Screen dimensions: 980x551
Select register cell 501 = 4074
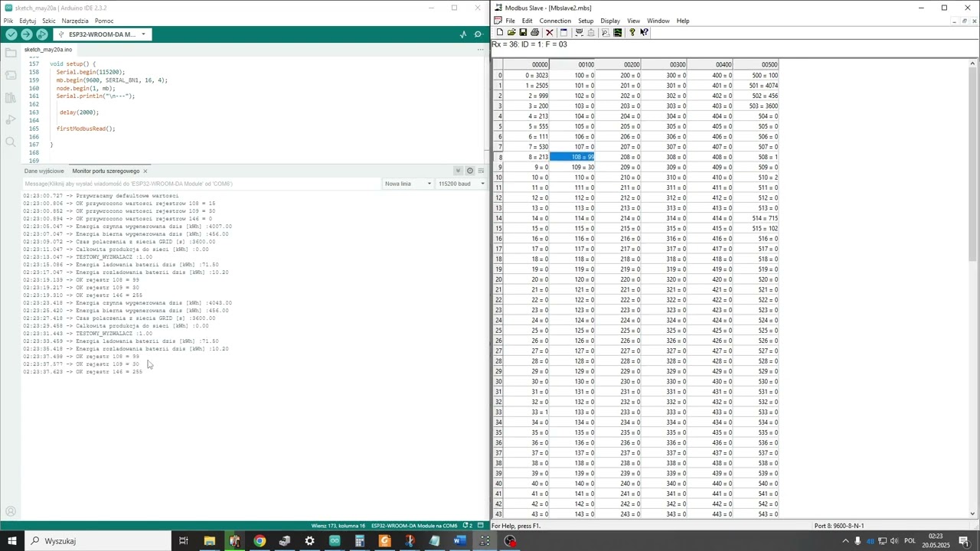click(x=756, y=86)
